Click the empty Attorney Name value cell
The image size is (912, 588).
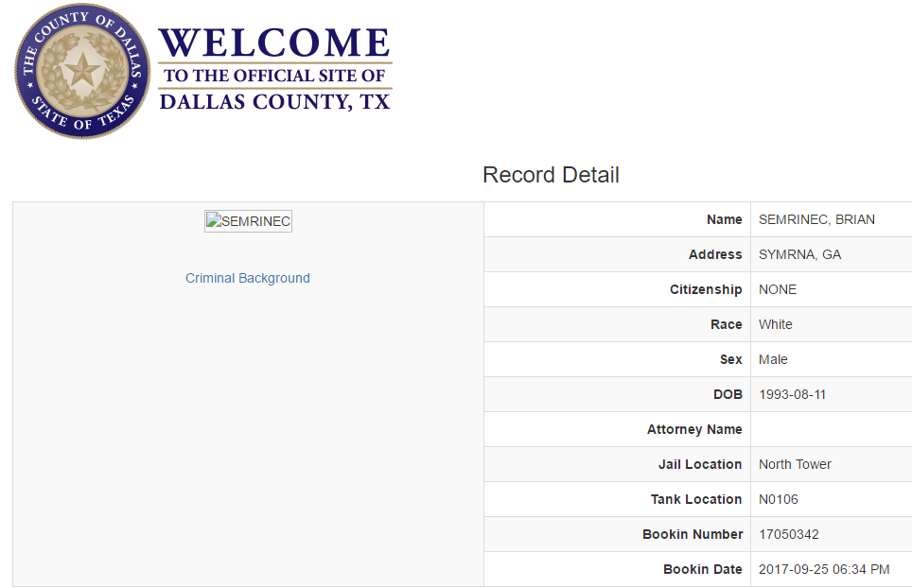(831, 429)
